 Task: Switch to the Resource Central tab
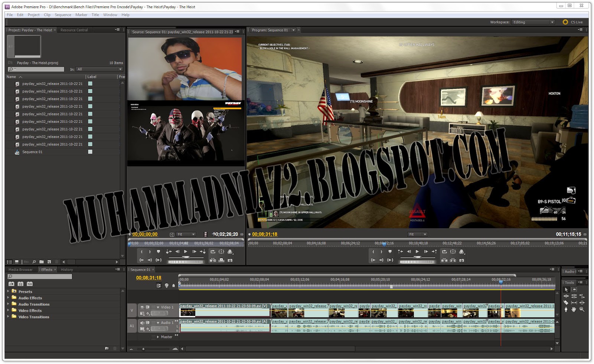[x=74, y=30]
